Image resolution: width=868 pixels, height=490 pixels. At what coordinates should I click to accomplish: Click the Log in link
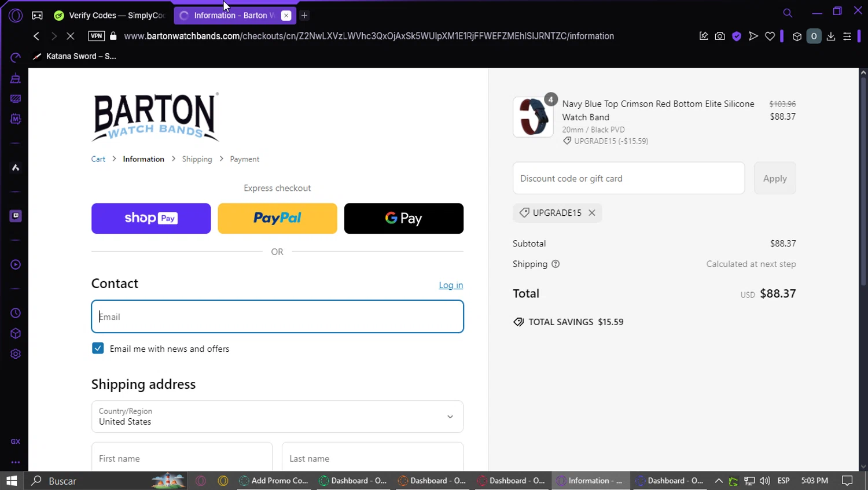coord(451,285)
